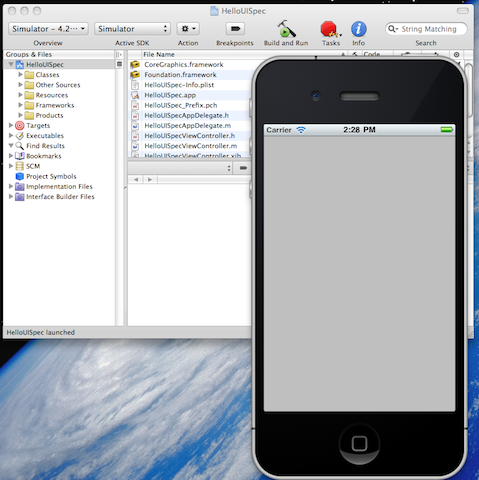Select the Executables icon
479x480 pixels.
[x=20, y=136]
